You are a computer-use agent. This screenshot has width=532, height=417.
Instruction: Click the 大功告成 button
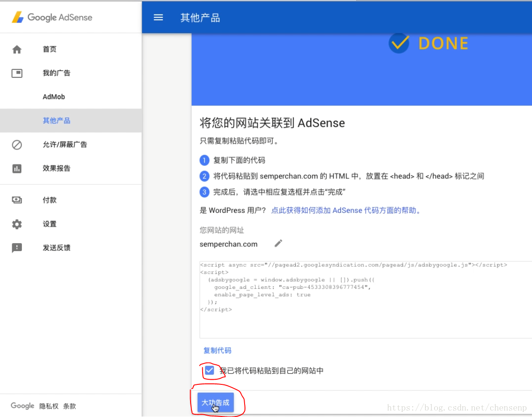point(215,403)
